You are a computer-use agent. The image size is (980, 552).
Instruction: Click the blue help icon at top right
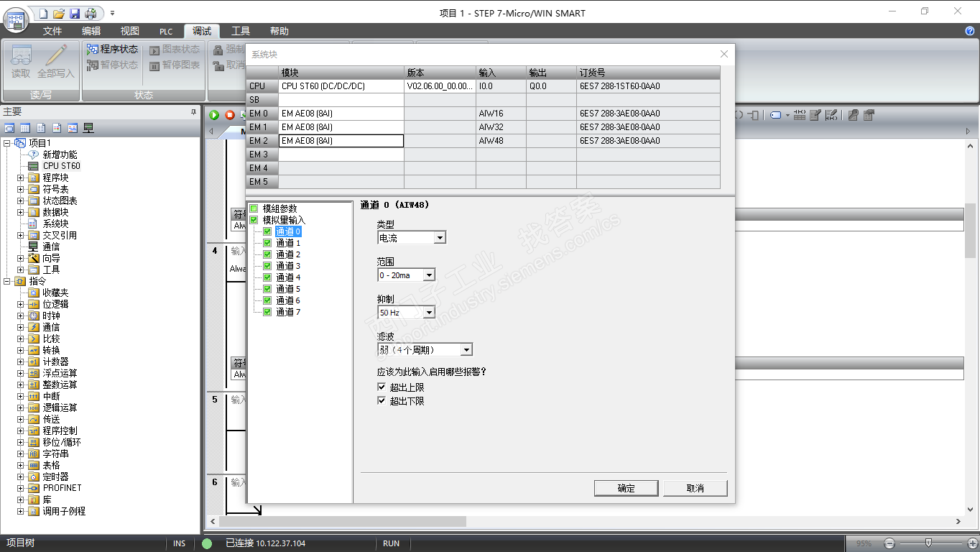pos(970,31)
